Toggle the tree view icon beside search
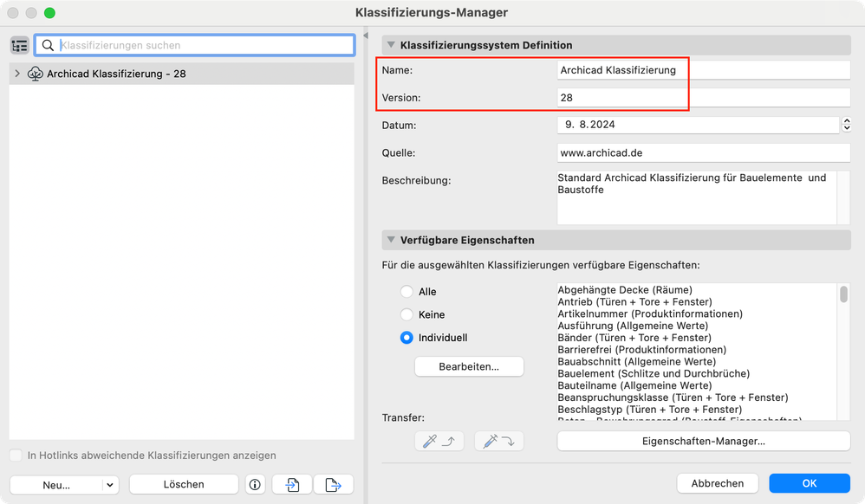 [20, 45]
